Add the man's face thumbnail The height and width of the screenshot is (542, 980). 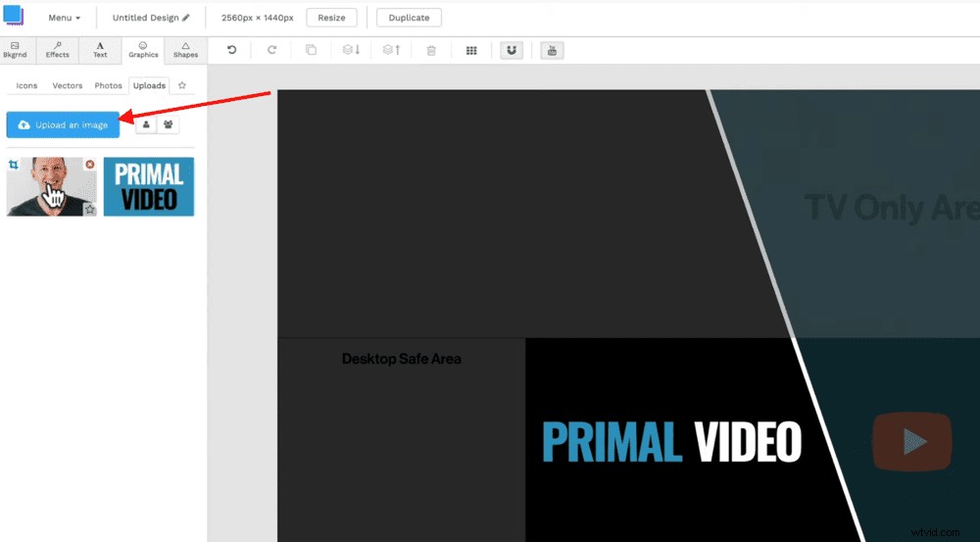tap(52, 186)
